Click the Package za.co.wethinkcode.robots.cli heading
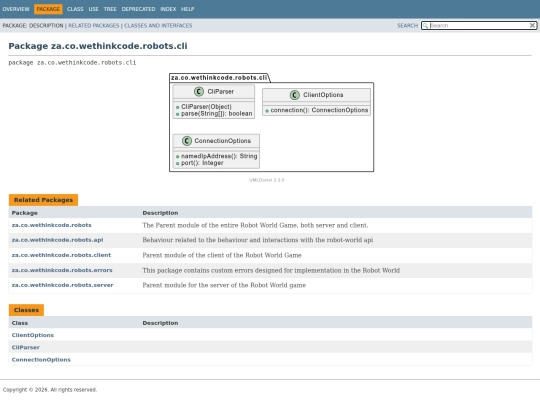 point(98,46)
